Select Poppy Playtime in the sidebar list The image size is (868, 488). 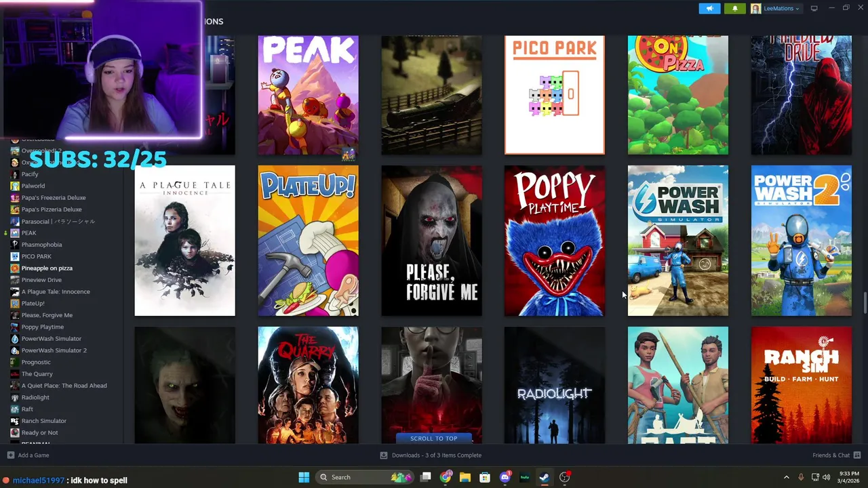(43, 327)
